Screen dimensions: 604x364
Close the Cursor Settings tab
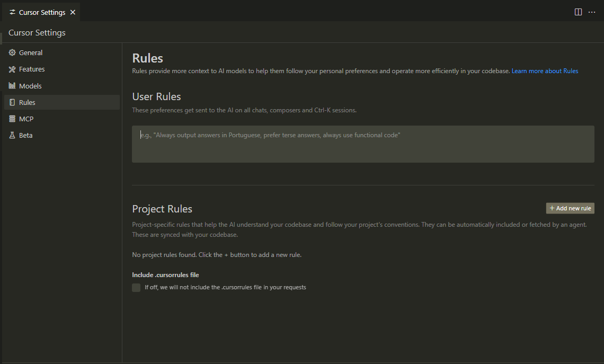(73, 12)
